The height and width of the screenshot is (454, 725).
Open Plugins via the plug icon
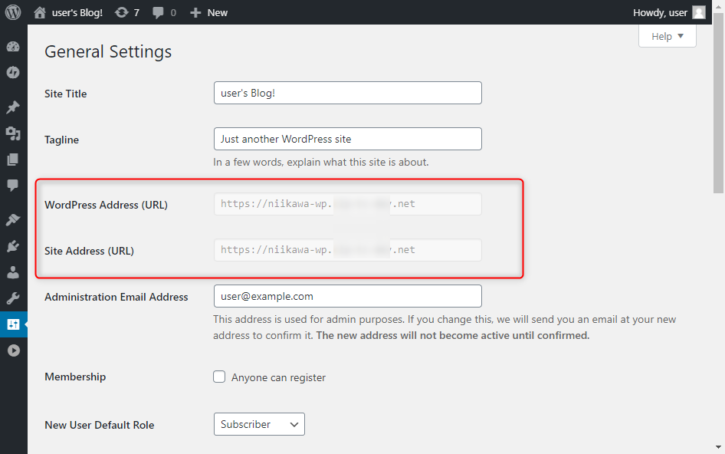pyautogui.click(x=13, y=246)
